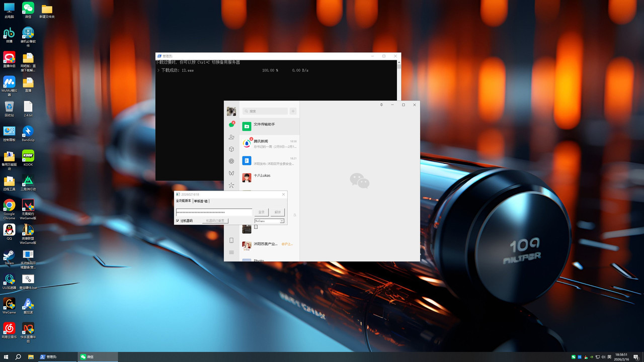
Task: Open the 微信 desktop shortcut
Action: coord(28,10)
